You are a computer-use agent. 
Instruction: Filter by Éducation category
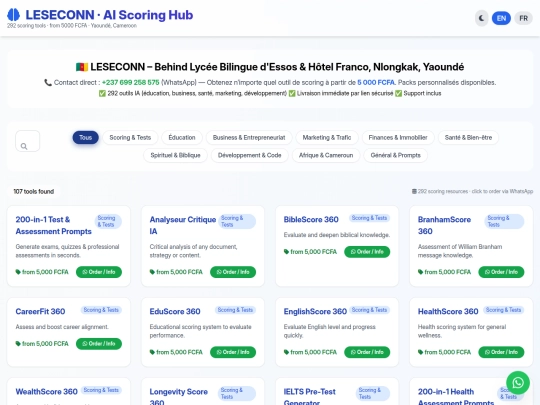coord(182,137)
